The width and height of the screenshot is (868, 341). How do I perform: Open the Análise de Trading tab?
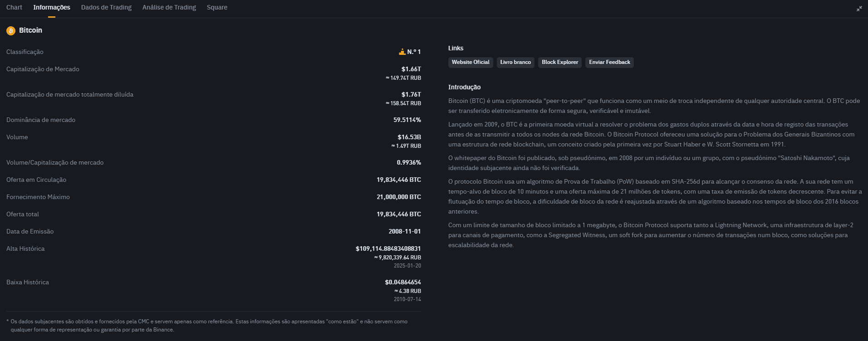[x=169, y=7]
